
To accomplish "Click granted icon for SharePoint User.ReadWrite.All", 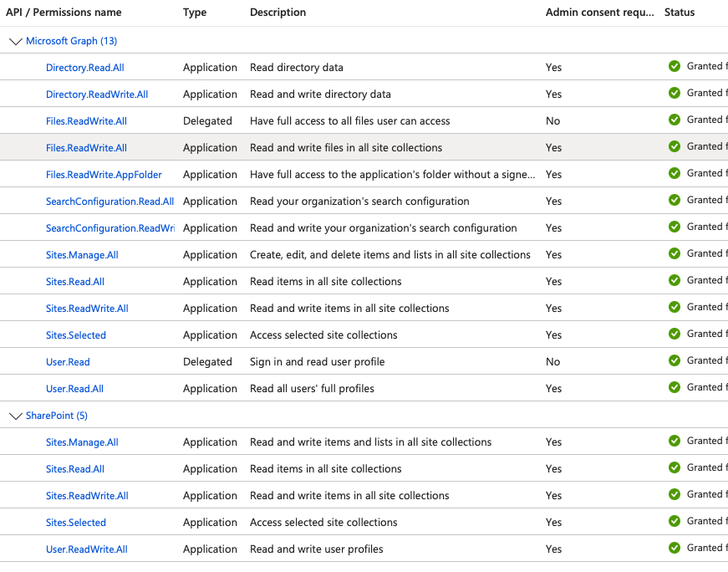I will pos(675,549).
